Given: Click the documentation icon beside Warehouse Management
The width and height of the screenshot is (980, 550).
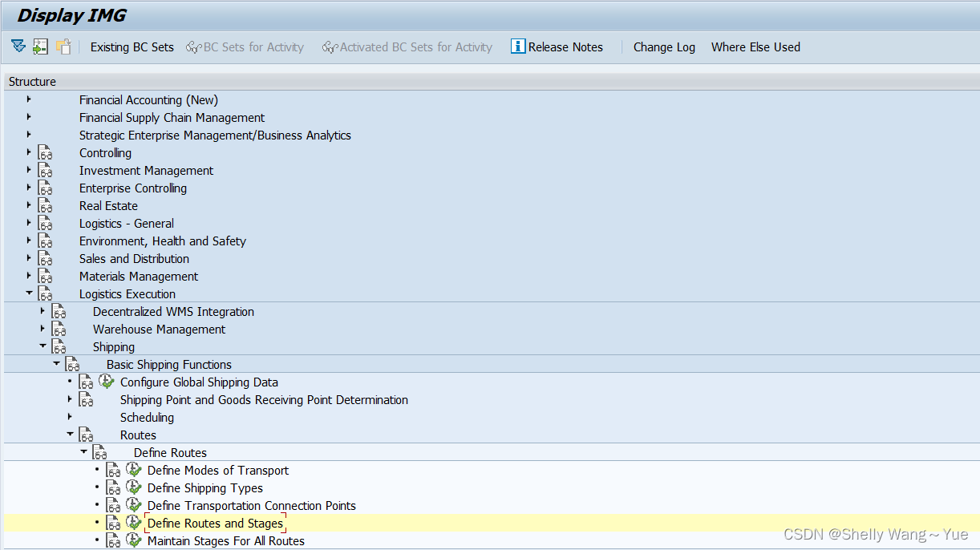Looking at the screenshot, I should pyautogui.click(x=59, y=329).
